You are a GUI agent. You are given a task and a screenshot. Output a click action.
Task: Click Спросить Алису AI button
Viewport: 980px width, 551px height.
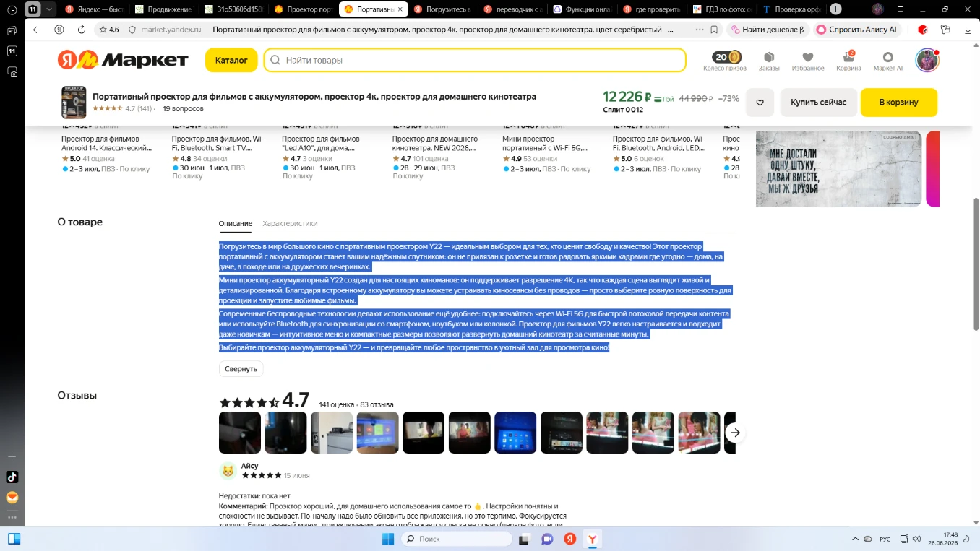coord(856,30)
